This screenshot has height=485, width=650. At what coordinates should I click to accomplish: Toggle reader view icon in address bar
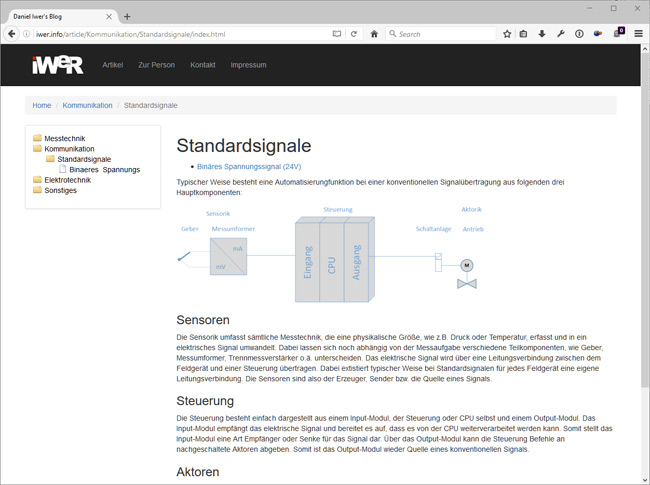[337, 34]
